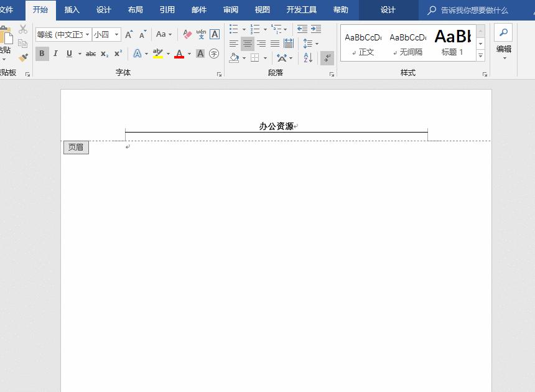Click the Enclose Characters icon

(x=214, y=54)
